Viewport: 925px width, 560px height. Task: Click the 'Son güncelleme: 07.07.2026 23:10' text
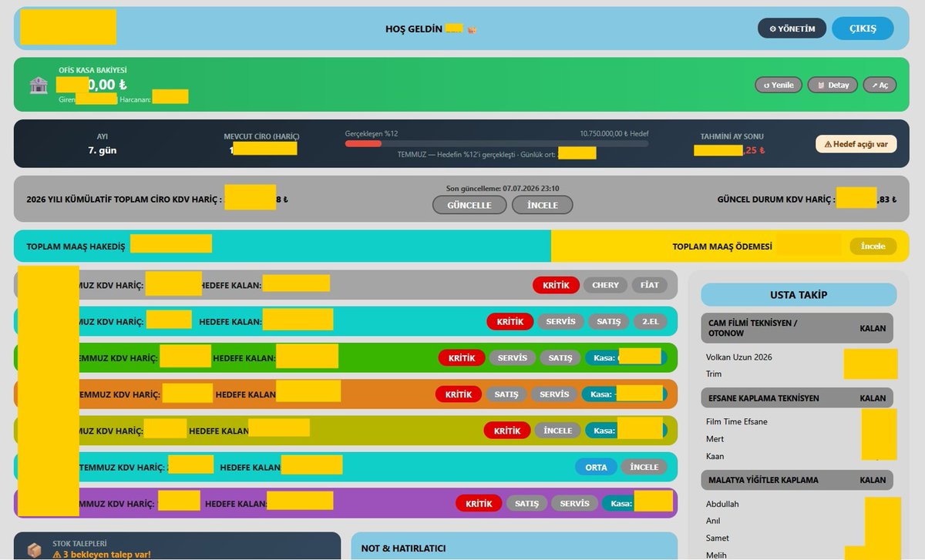(x=503, y=188)
